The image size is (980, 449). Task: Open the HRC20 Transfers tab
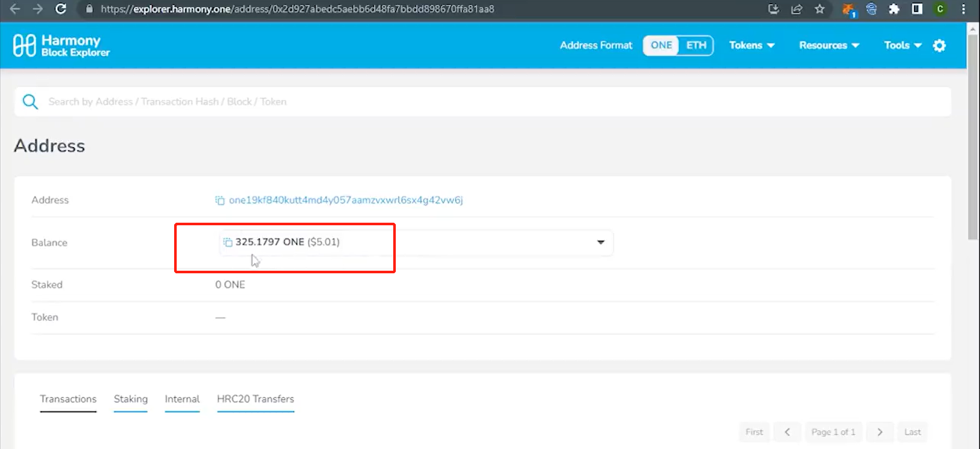coord(255,399)
